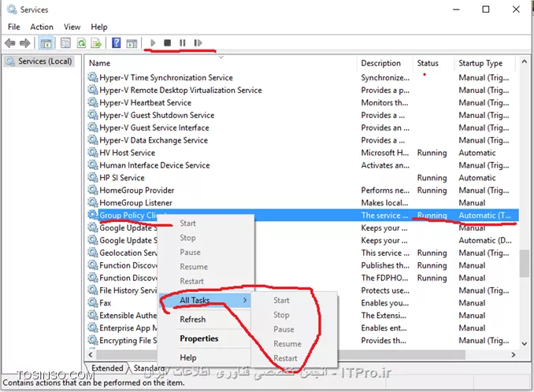Click the Pause Service toolbar icon
The height and width of the screenshot is (392, 534).
click(183, 43)
